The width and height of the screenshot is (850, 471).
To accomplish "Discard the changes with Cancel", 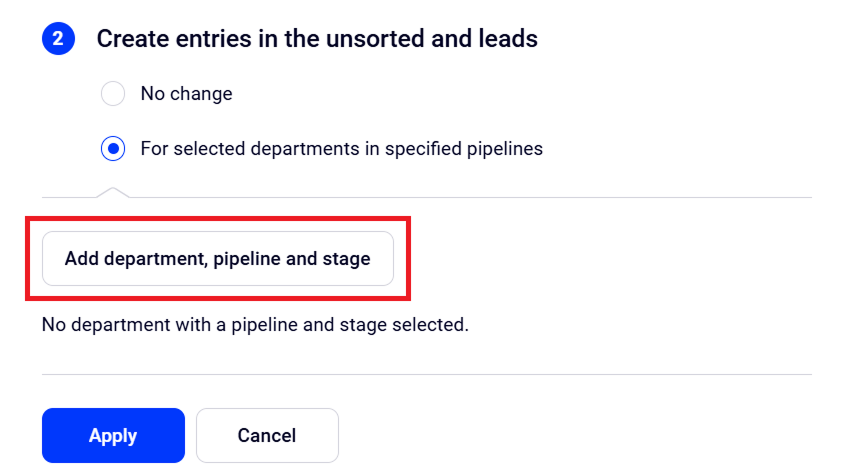I will click(x=267, y=436).
